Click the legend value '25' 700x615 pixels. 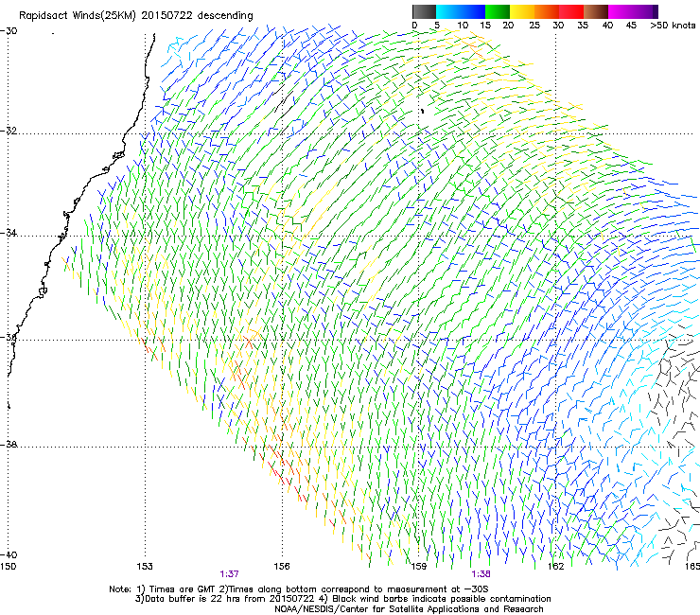(534, 26)
